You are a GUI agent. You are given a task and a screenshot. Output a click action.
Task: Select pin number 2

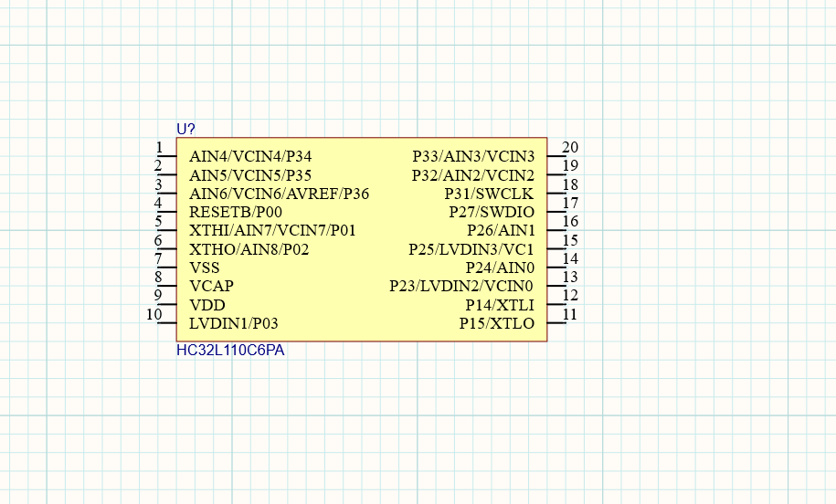pos(158,165)
